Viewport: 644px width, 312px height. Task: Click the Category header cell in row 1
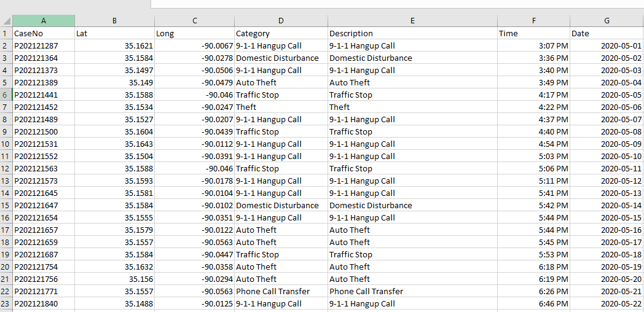[x=281, y=34]
